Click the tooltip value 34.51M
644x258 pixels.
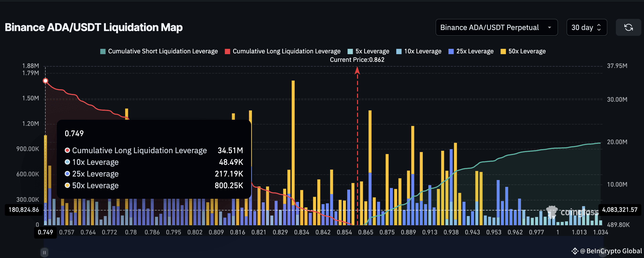(230, 150)
